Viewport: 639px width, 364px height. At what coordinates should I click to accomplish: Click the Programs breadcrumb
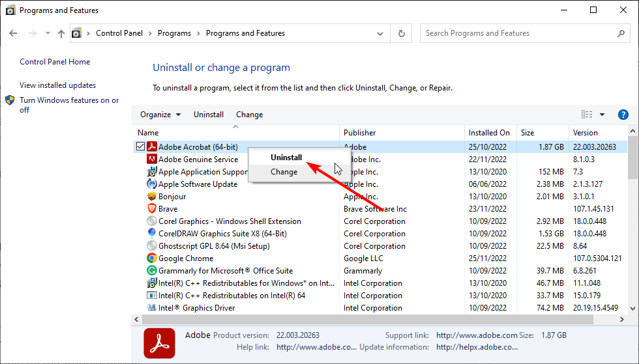point(175,33)
